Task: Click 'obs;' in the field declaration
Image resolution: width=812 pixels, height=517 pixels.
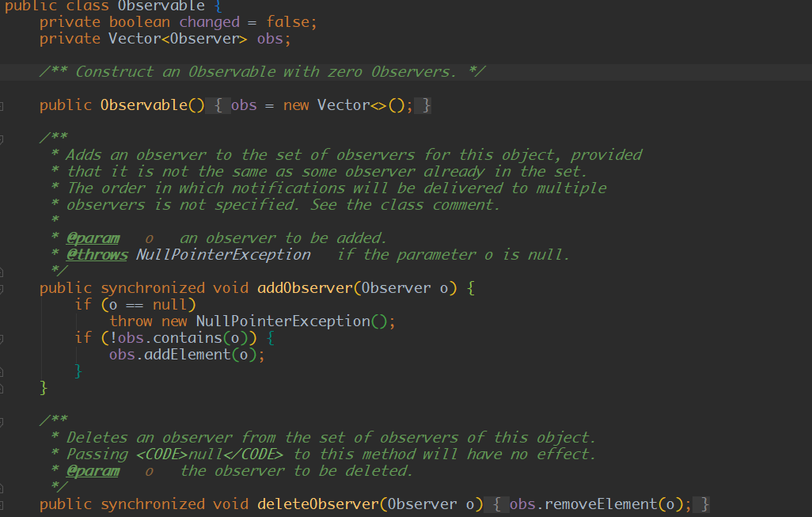Action: point(274,39)
